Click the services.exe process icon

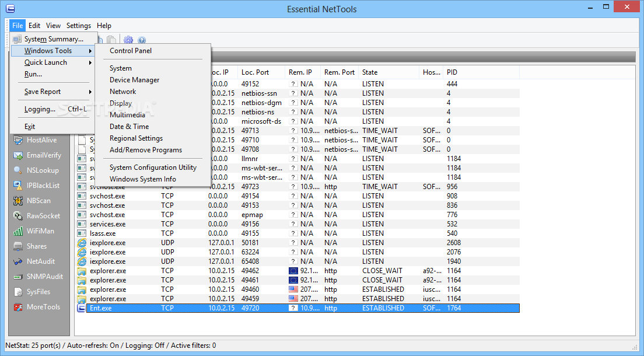pos(82,224)
